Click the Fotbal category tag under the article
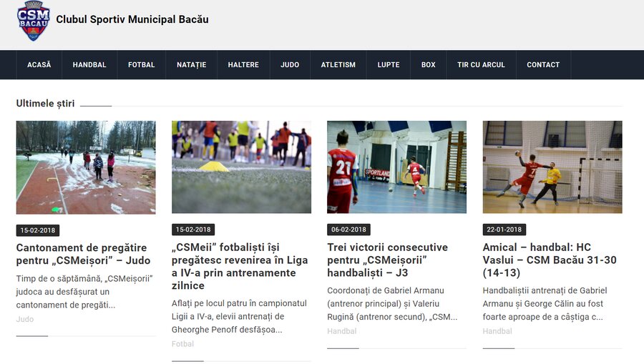This screenshot has height=364, width=644. pyautogui.click(x=182, y=344)
